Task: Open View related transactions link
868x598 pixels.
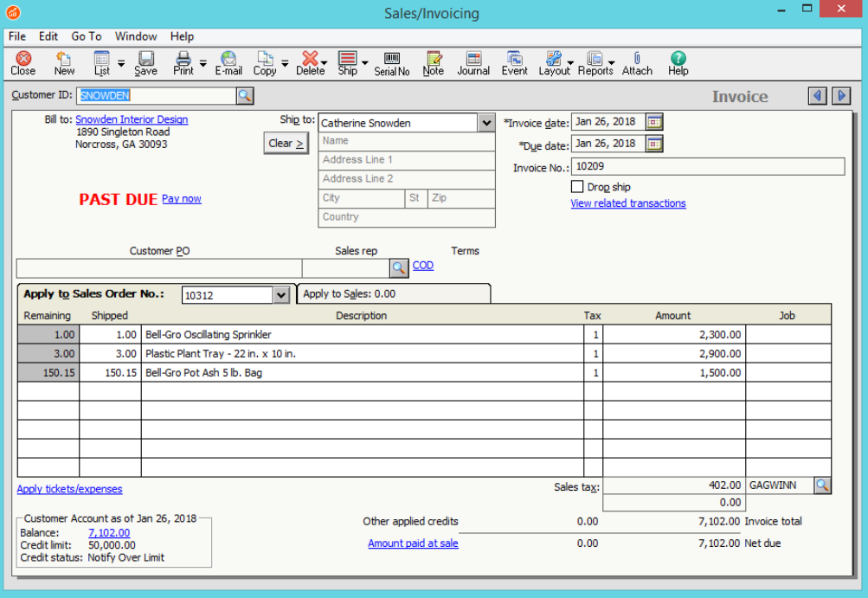Action: pyautogui.click(x=627, y=203)
